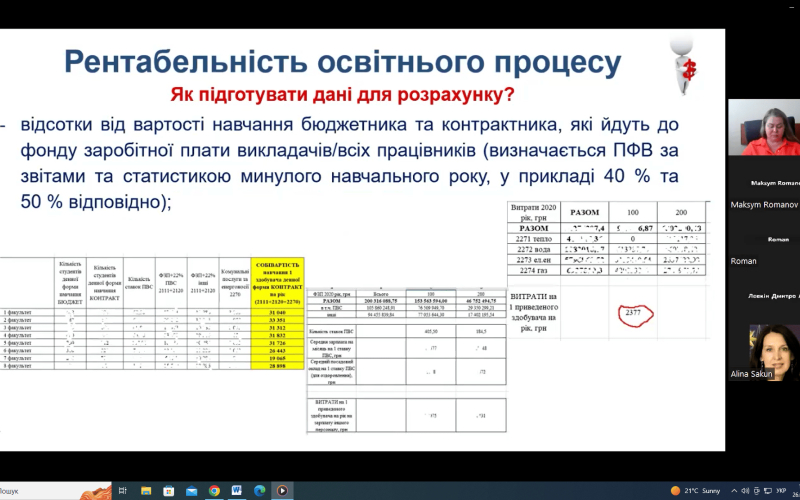
Task: Switch to Google Chrome on the taskbar
Action: (214, 491)
